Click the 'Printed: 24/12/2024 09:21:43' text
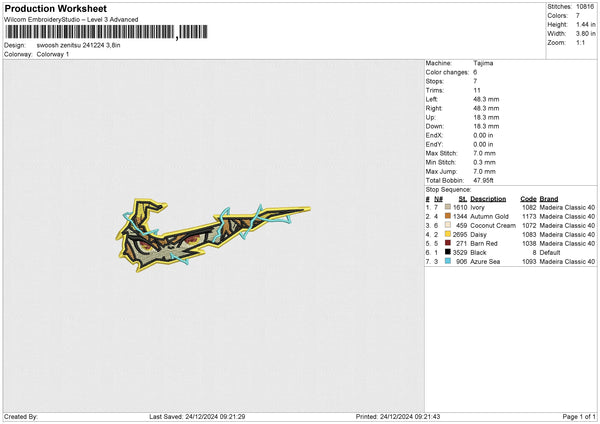Image resolution: width=600 pixels, height=424 pixels. pyautogui.click(x=398, y=416)
